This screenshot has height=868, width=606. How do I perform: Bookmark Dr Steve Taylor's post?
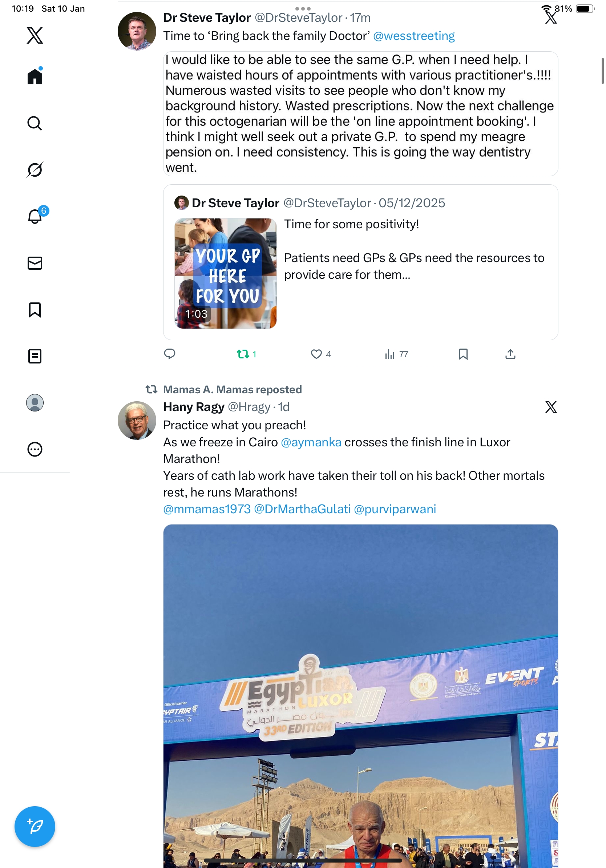tap(463, 354)
